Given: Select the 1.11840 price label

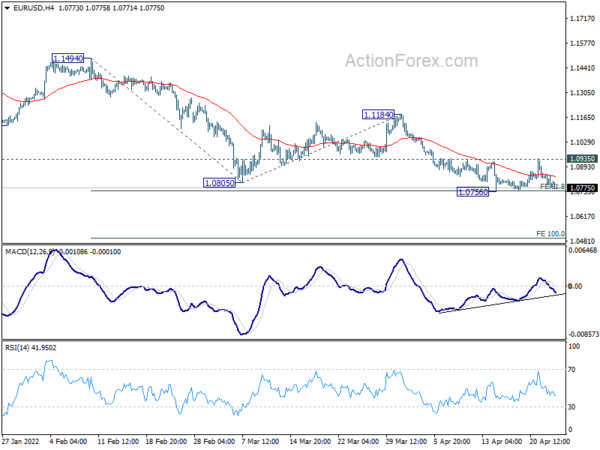Looking at the screenshot, I should (378, 114).
